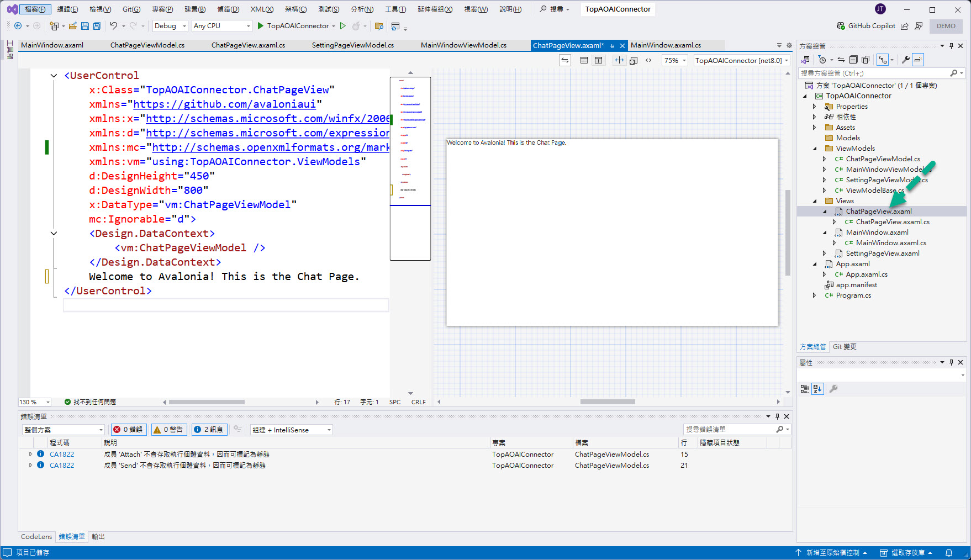Click the GitHub Copilot icon
The height and width of the screenshot is (560, 971).
pos(841,26)
